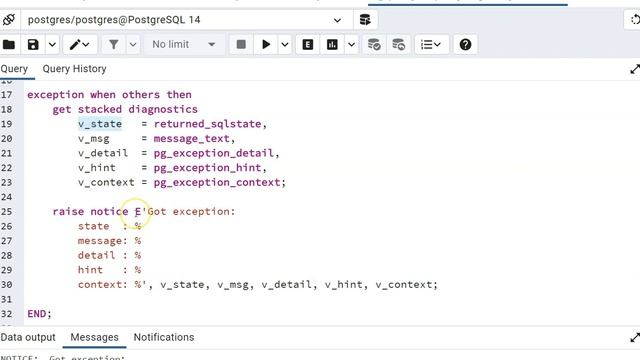Click the Explain icon
This screenshot has width=640, height=360.
tap(308, 44)
